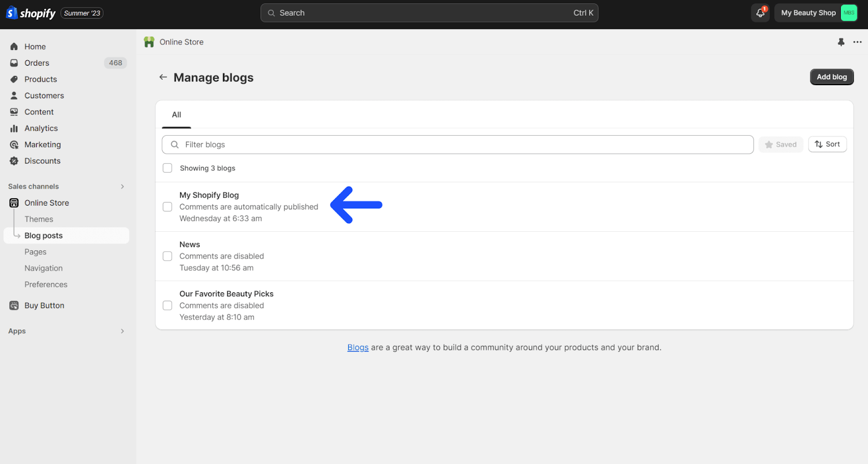Screen dimensions: 868x464
Task: Click 'Wednesday at 6:33 am' timestamp
Action: (221, 219)
